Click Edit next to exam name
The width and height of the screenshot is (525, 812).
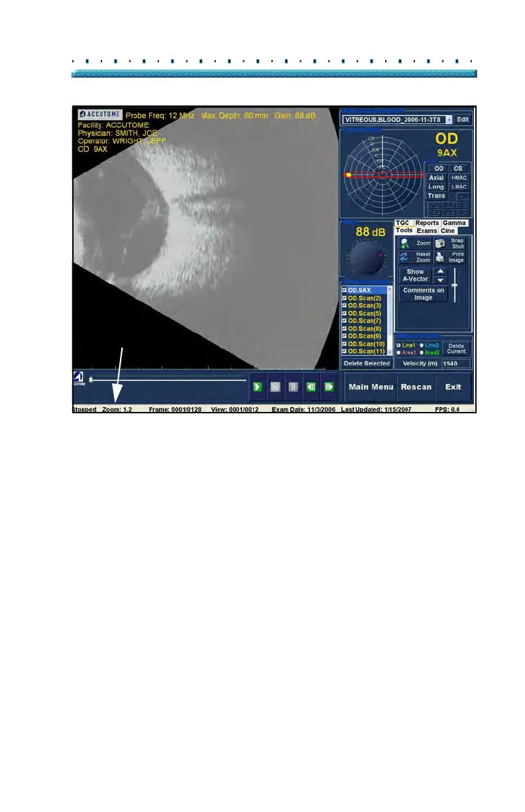pos(463,120)
